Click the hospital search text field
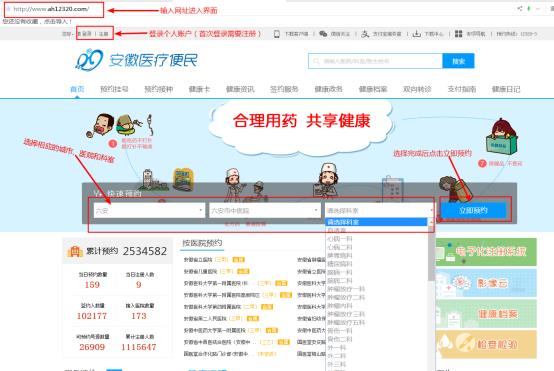This screenshot has height=371, width=554. pos(375,61)
